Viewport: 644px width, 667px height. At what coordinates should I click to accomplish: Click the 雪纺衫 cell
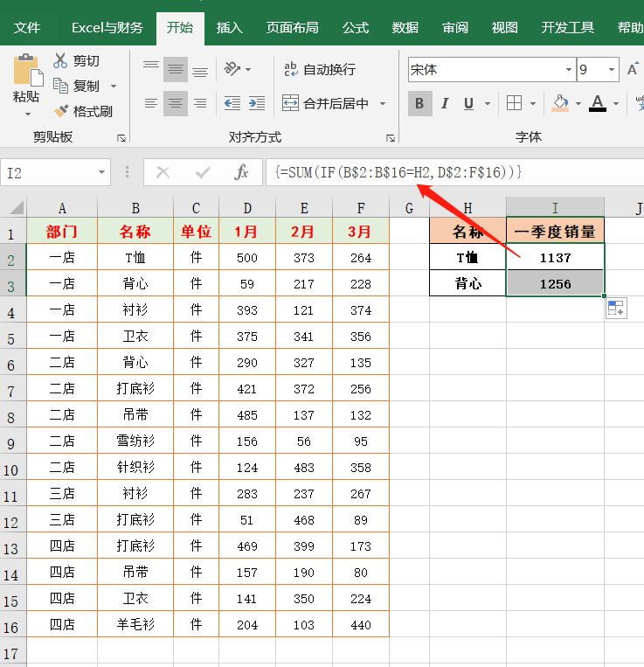(135, 441)
